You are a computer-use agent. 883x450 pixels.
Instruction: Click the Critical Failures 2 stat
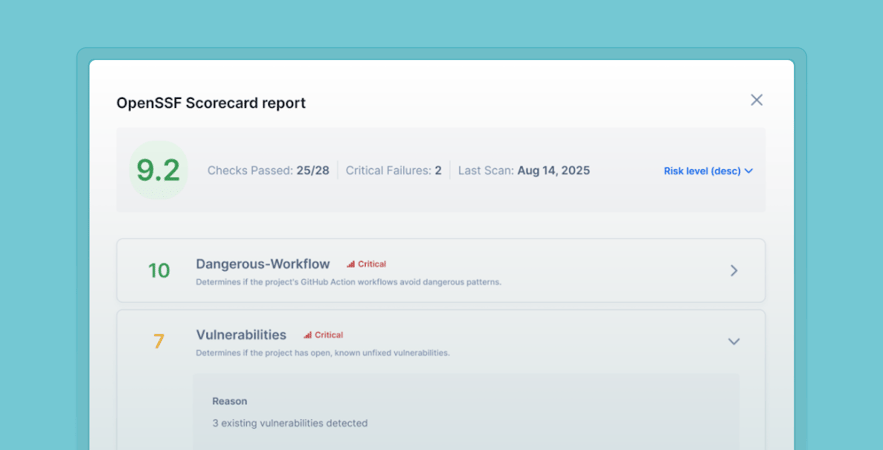393,171
